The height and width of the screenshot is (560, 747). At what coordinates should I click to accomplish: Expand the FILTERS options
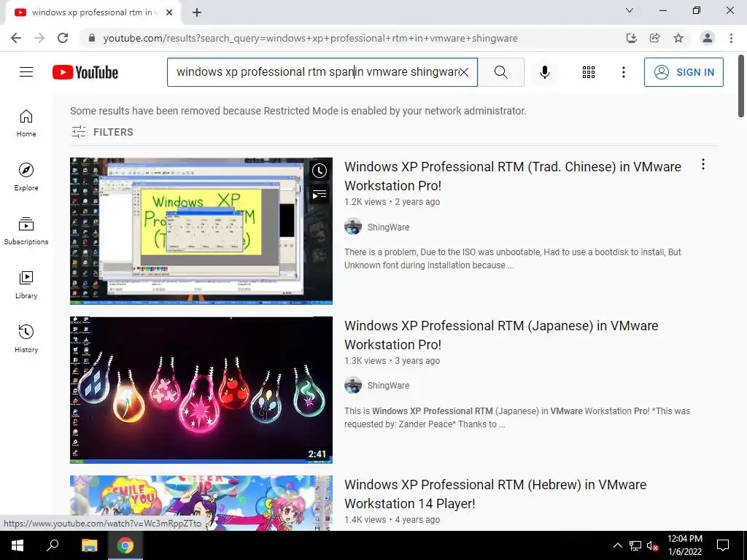[102, 132]
